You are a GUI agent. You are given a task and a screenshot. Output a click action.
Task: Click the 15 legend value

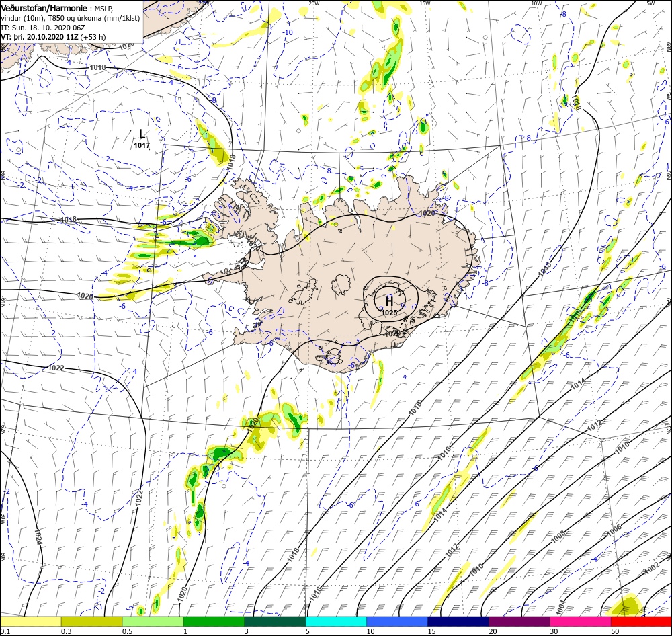[432, 631]
